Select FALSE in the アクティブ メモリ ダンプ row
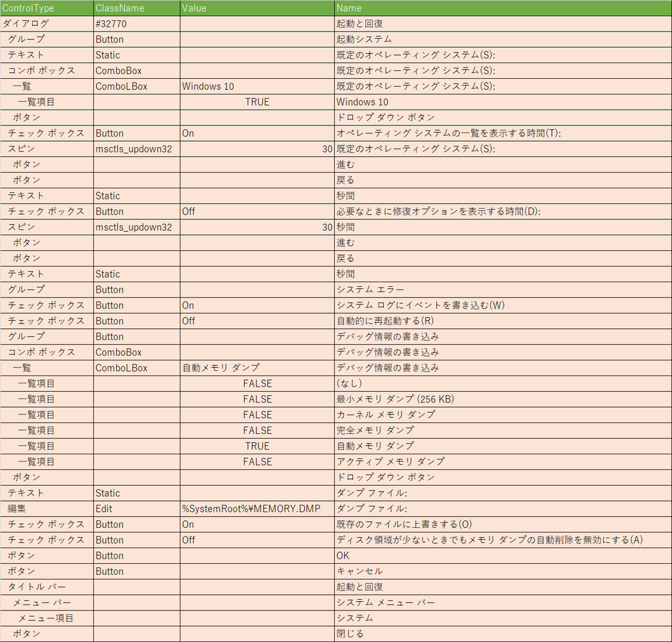Viewport: 672px width, 642px height. pyautogui.click(x=257, y=462)
